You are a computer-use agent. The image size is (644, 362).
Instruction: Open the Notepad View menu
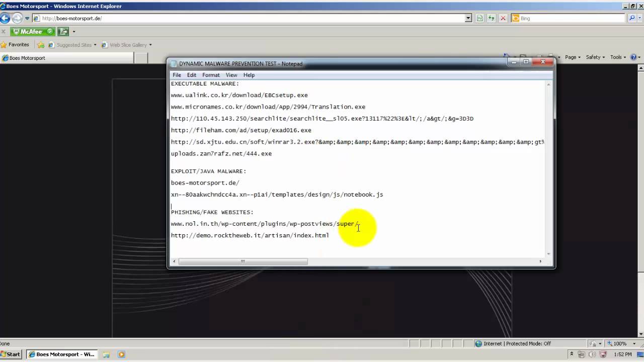click(x=231, y=75)
